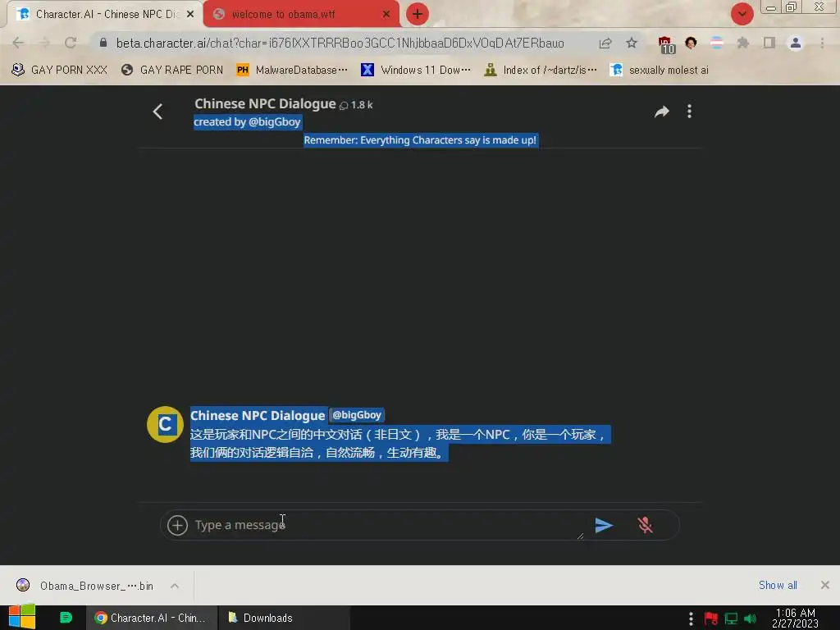The height and width of the screenshot is (630, 840).
Task: Open the green chat app in taskbar
Action: [66, 618]
